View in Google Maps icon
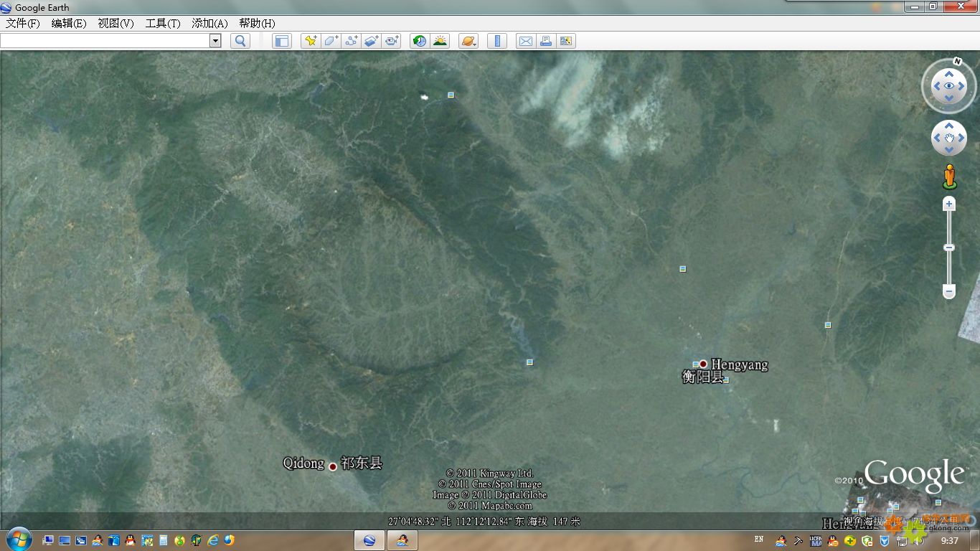 click(566, 41)
